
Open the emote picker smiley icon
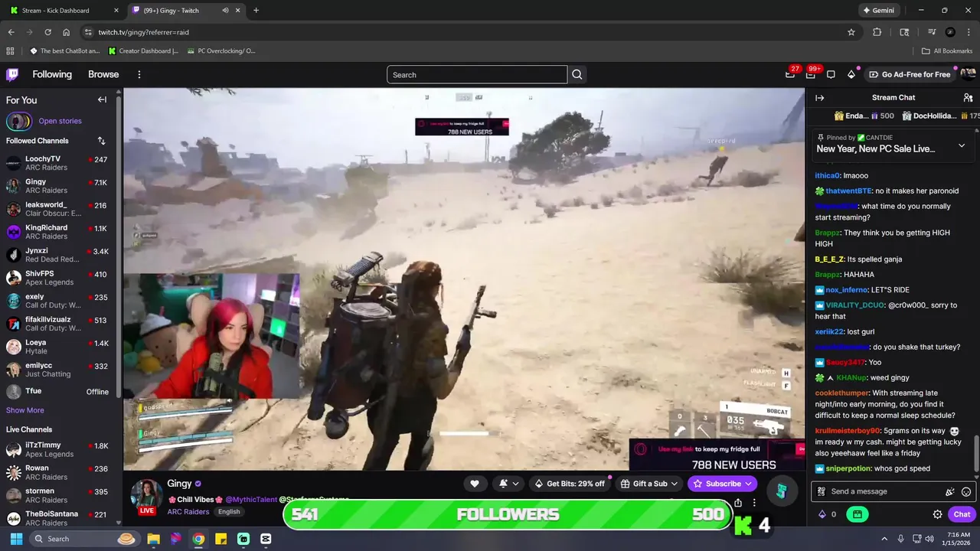pyautogui.click(x=966, y=492)
